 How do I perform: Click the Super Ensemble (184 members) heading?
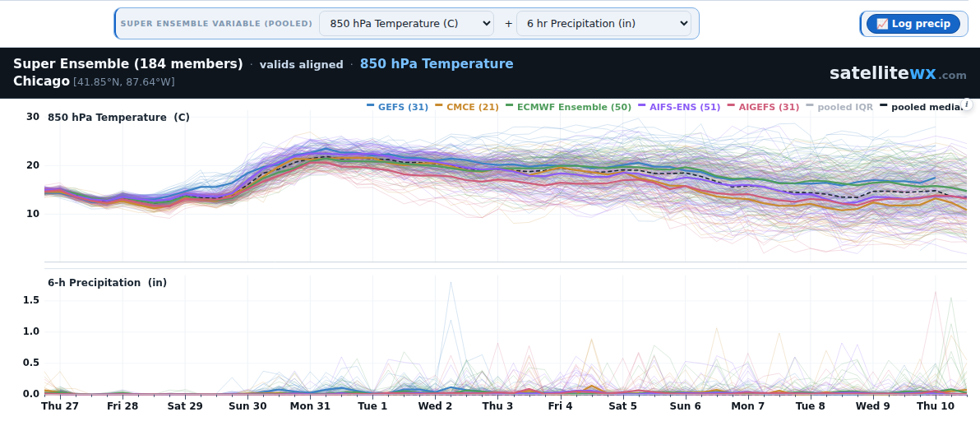coord(127,64)
